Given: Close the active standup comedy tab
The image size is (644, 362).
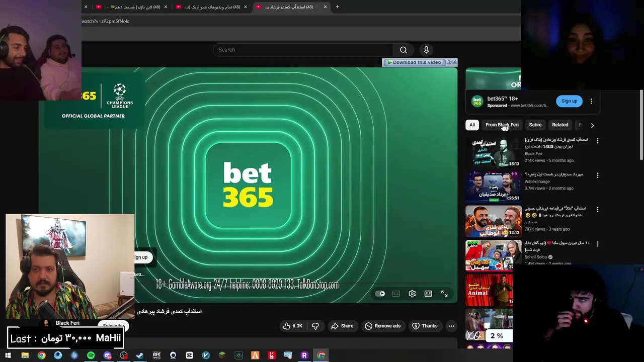Looking at the screenshot, I should [325, 7].
